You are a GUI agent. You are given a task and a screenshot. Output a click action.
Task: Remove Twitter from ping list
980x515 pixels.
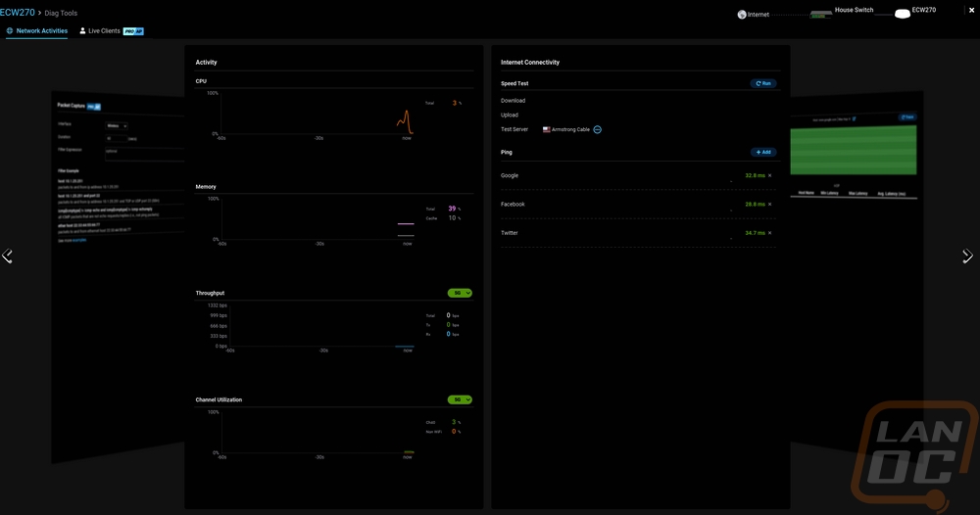coord(770,233)
